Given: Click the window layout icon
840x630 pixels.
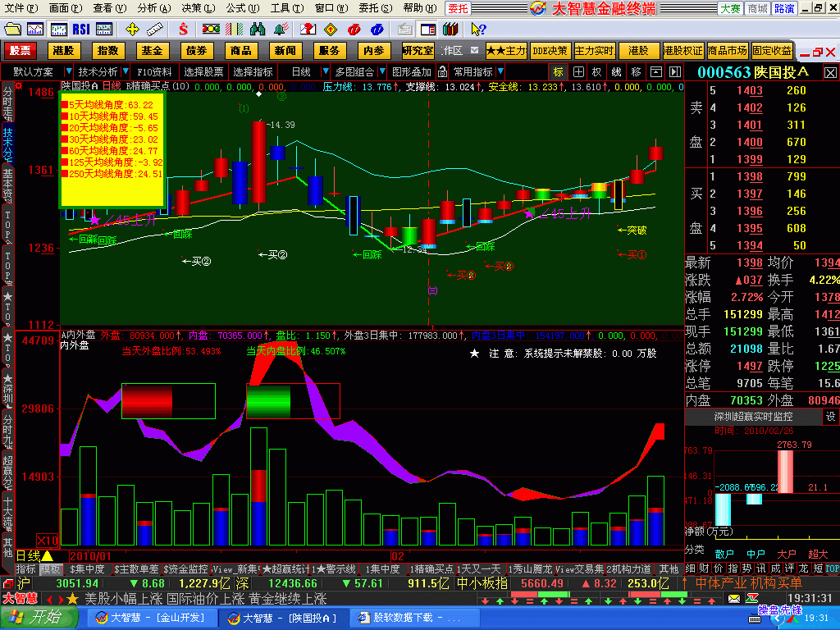Looking at the screenshot, I should [x=428, y=29].
